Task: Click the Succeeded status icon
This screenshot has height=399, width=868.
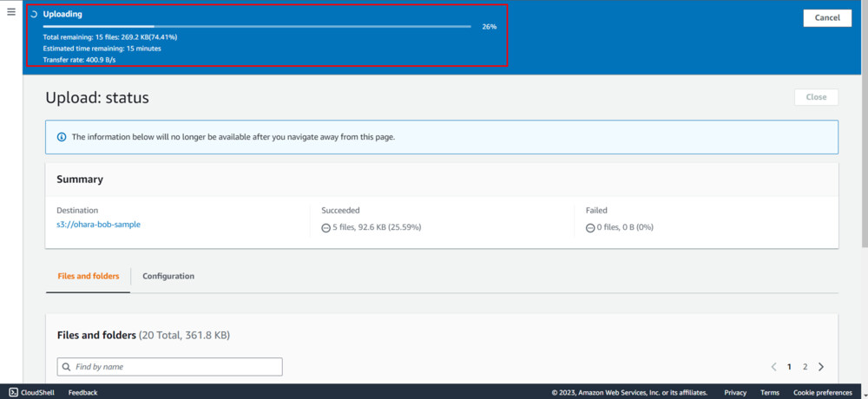Action: pyautogui.click(x=325, y=227)
